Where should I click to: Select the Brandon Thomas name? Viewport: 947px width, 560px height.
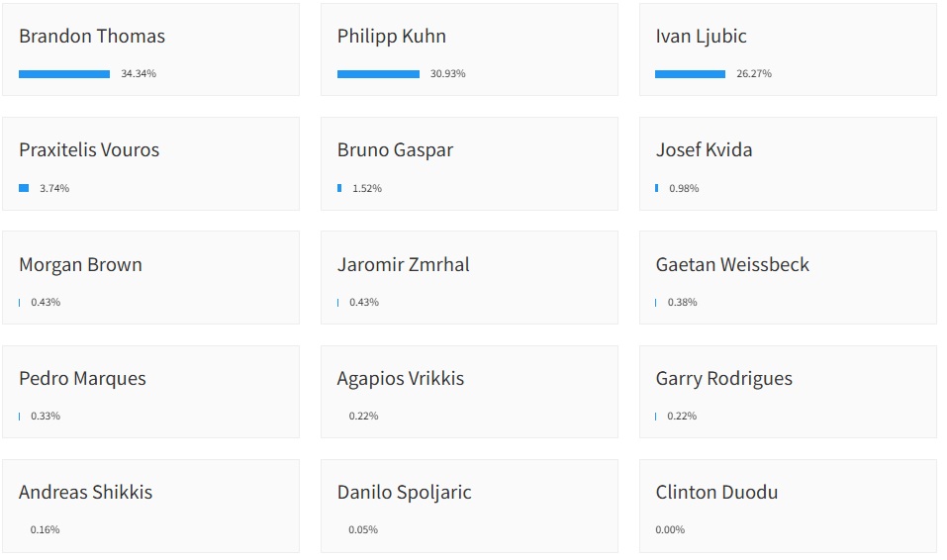coord(92,37)
